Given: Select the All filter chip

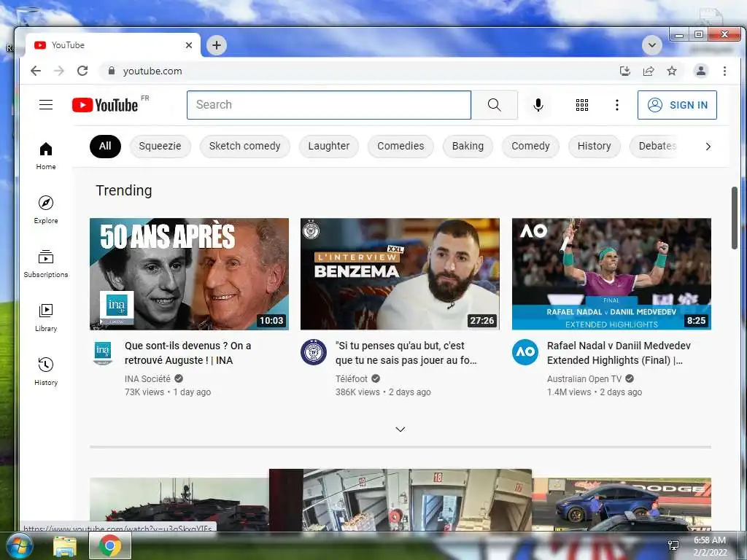Looking at the screenshot, I should [x=105, y=146].
